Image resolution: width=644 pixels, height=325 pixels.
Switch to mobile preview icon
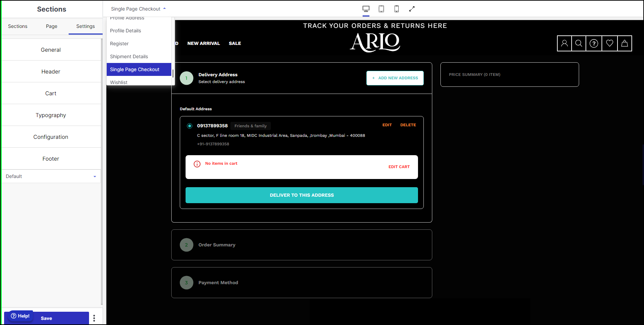(x=396, y=9)
